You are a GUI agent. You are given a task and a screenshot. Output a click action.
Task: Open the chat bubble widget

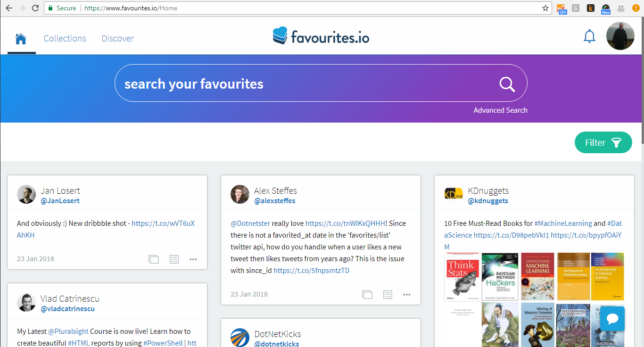(x=612, y=319)
